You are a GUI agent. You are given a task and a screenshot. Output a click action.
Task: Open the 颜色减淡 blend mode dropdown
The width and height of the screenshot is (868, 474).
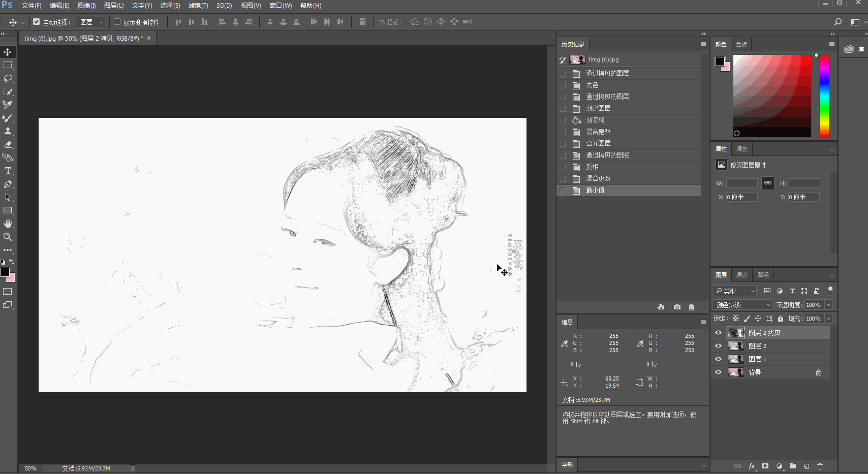pyautogui.click(x=741, y=304)
